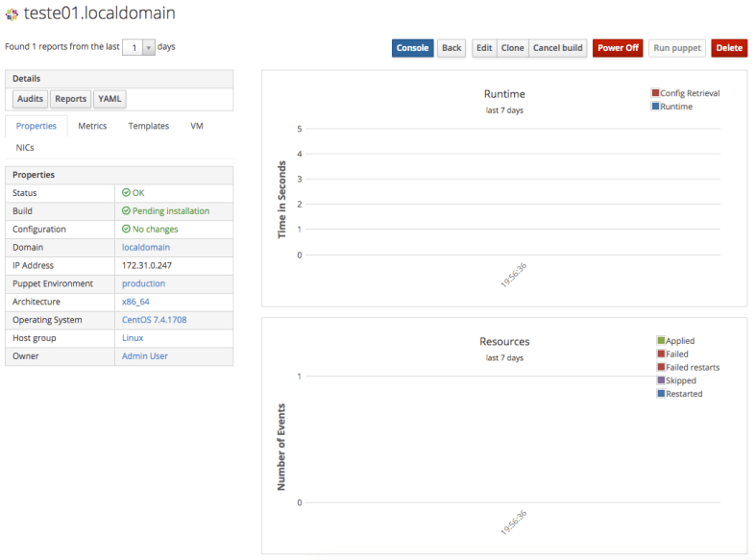The image size is (756, 560).
Task: Toggle the Applied series in Resources legend
Action: pos(661,341)
